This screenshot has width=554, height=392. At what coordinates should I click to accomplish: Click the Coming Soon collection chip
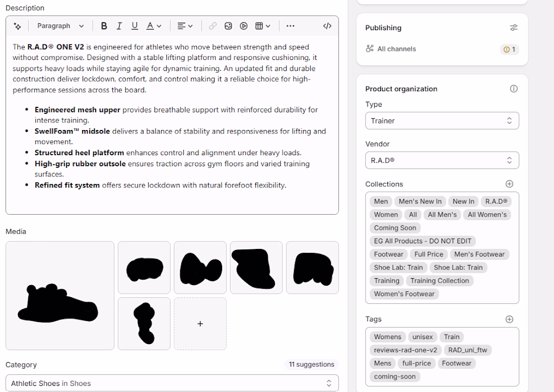(x=395, y=228)
